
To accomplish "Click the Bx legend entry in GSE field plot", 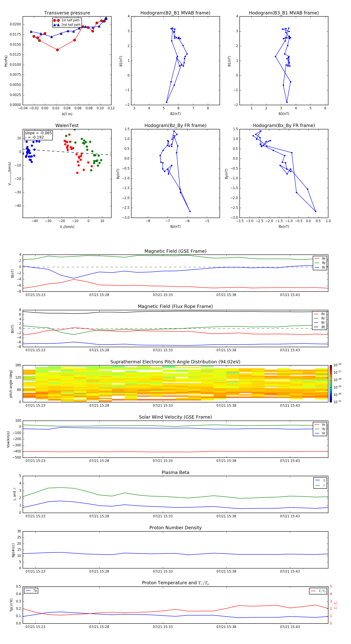I will 320,259.
